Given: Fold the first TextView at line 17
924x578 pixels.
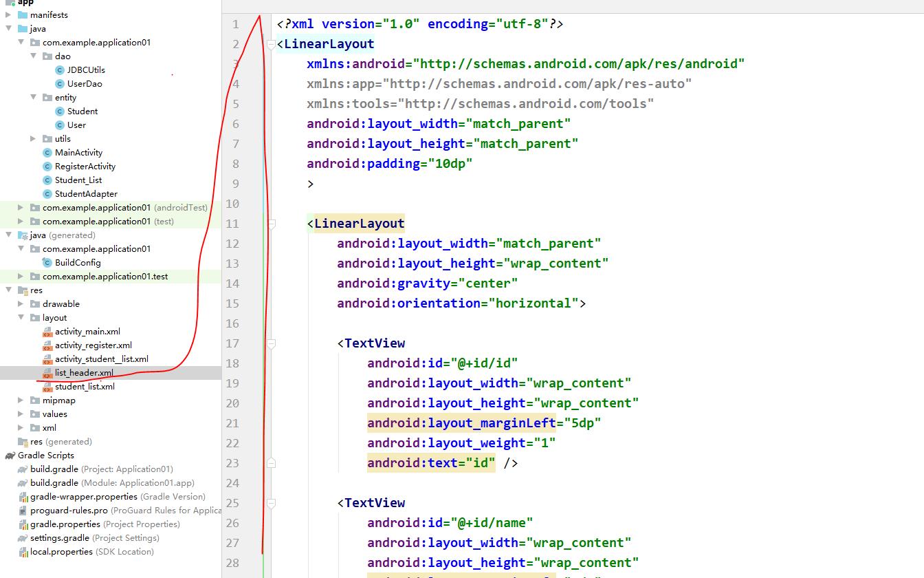Looking at the screenshot, I should coord(271,343).
